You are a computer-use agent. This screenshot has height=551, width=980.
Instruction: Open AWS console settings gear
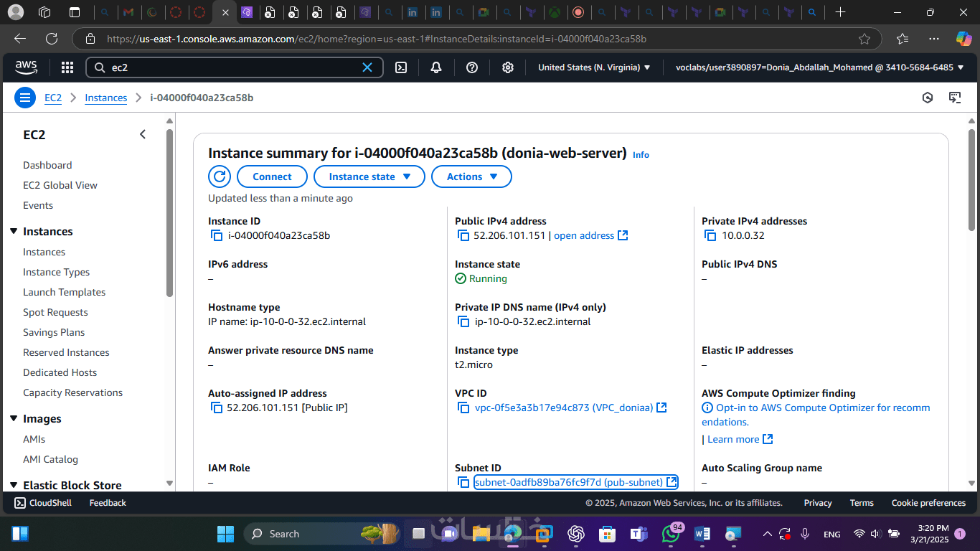pos(508,67)
